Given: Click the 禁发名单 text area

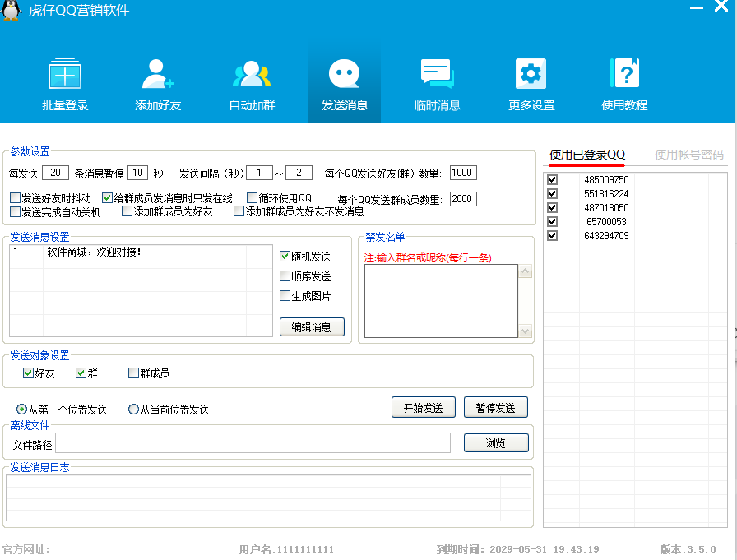Looking at the screenshot, I should pyautogui.click(x=441, y=301).
